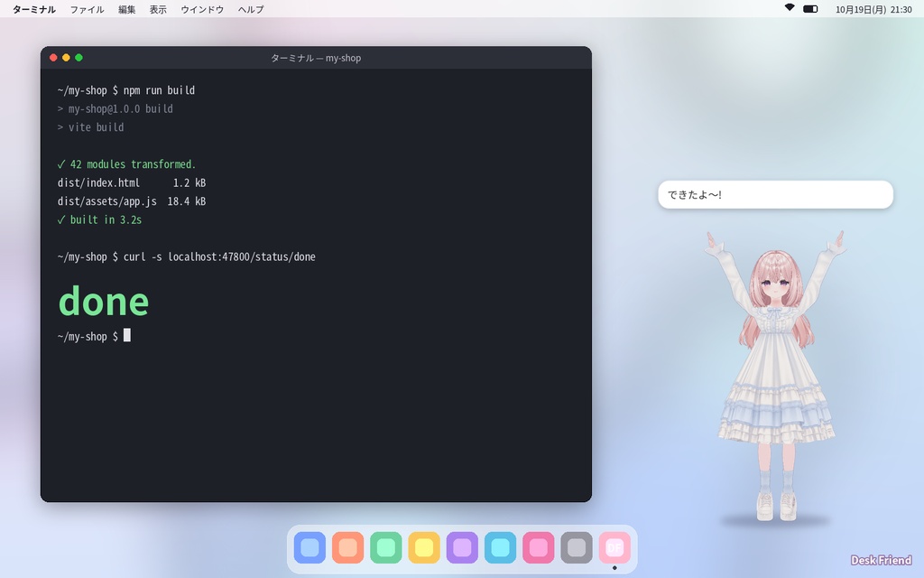Open the orange dock app icon
The height and width of the screenshot is (578, 924).
[x=347, y=547]
